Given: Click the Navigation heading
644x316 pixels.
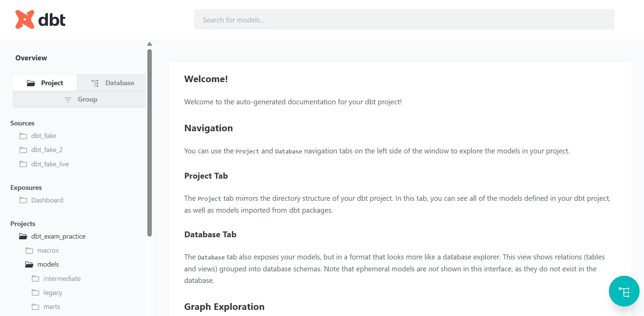Looking at the screenshot, I should click(208, 128).
